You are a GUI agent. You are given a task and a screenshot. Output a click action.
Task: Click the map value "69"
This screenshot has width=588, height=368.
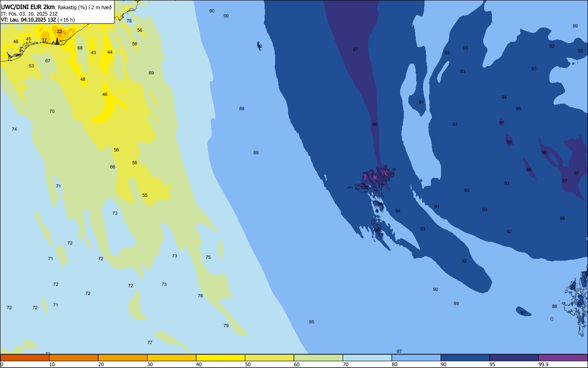coord(151,73)
